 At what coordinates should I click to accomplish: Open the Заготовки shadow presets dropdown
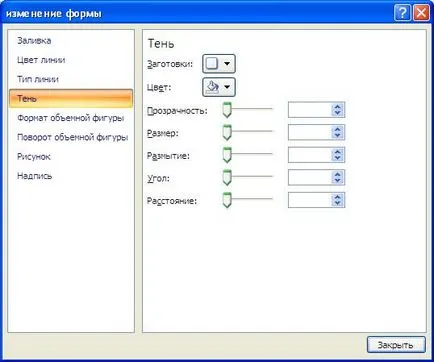[x=219, y=63]
